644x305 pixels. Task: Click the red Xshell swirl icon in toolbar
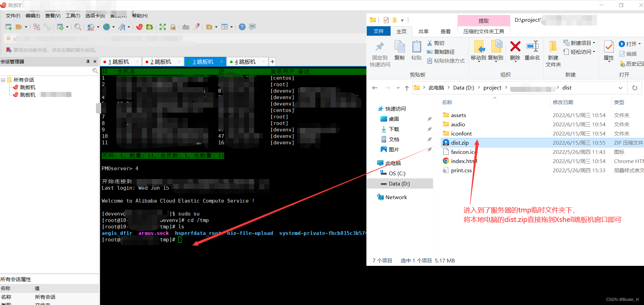point(139,27)
